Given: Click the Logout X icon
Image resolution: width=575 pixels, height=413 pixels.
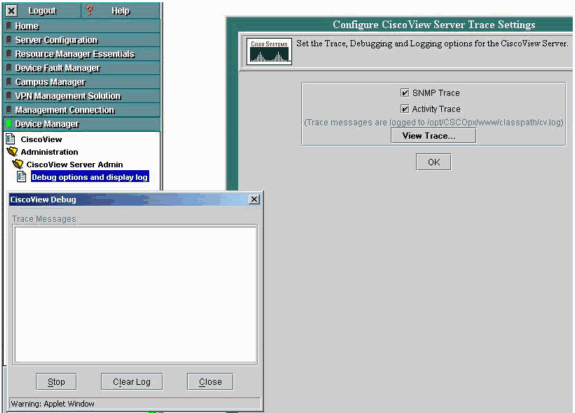Looking at the screenshot, I should tap(11, 11).
